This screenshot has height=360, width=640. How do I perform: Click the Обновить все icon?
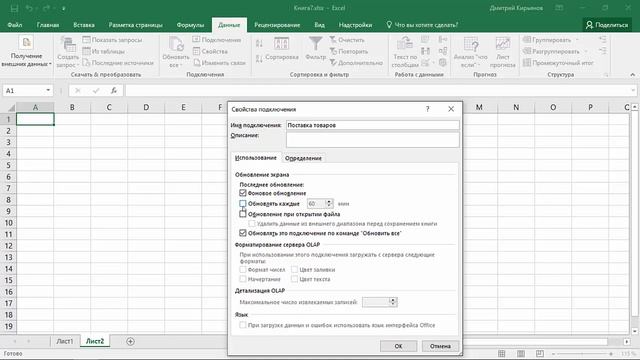(176, 44)
